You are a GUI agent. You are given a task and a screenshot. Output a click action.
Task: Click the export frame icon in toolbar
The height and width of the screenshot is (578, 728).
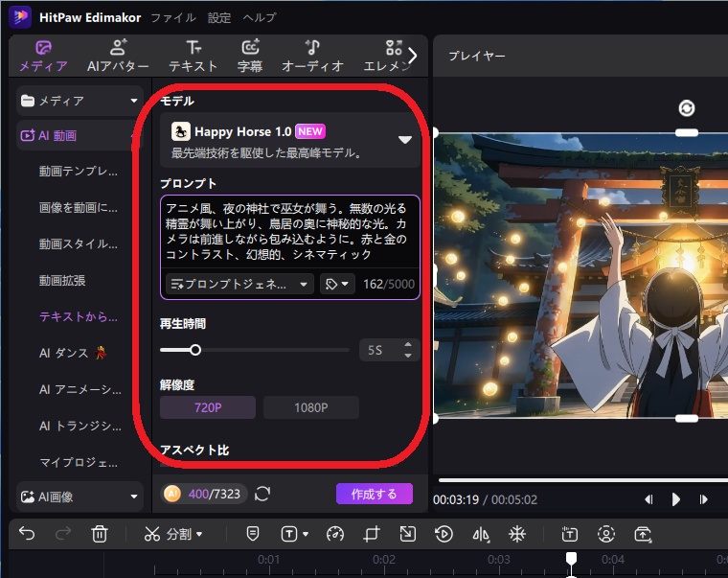point(643,534)
